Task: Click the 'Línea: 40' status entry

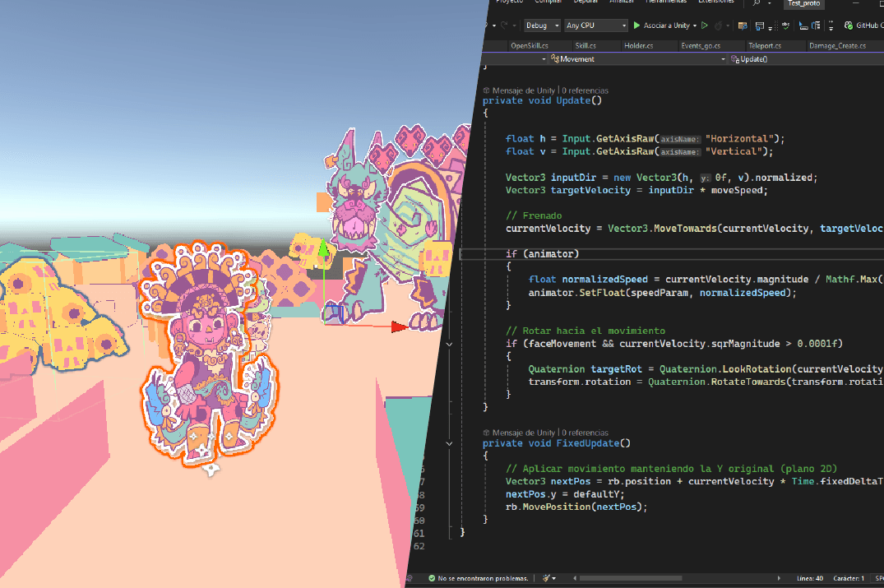Action: pos(810,578)
